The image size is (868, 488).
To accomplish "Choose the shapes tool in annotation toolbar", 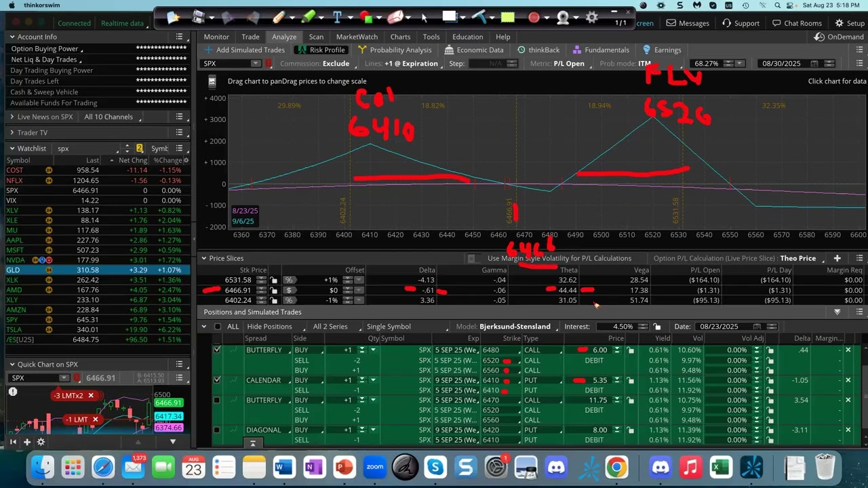I will click(x=366, y=17).
